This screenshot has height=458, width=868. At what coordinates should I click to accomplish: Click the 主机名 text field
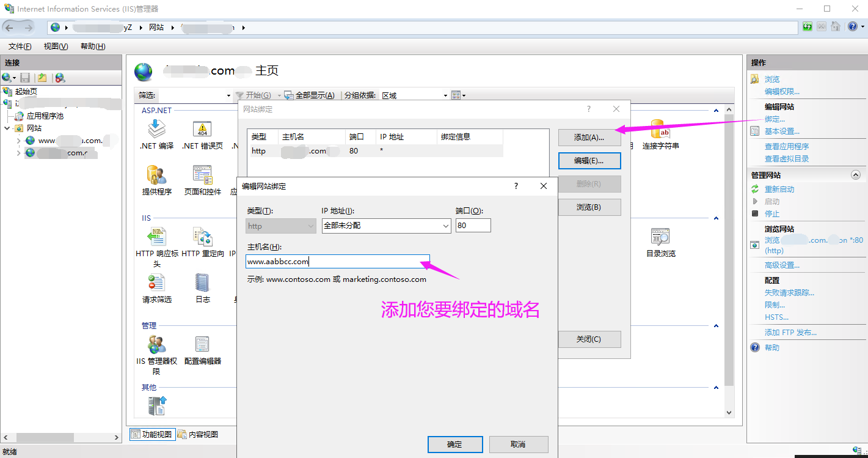(x=337, y=262)
